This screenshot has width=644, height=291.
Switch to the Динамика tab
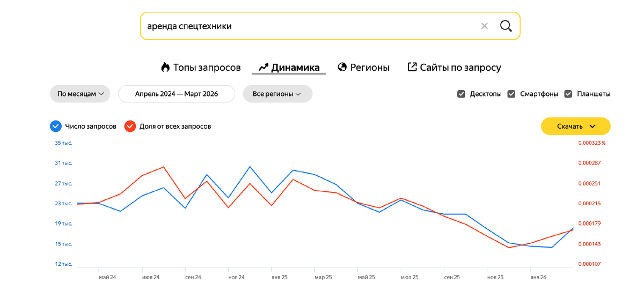(x=289, y=68)
